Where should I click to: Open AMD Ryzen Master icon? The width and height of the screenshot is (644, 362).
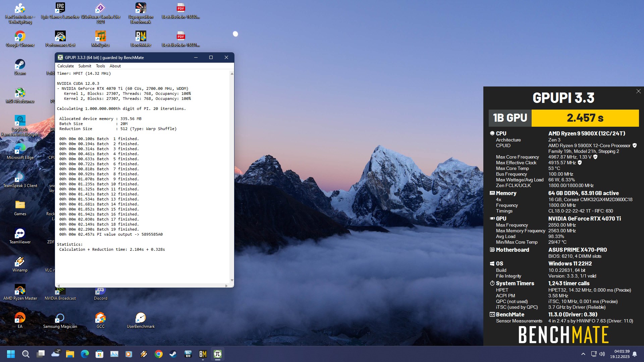[20, 292]
